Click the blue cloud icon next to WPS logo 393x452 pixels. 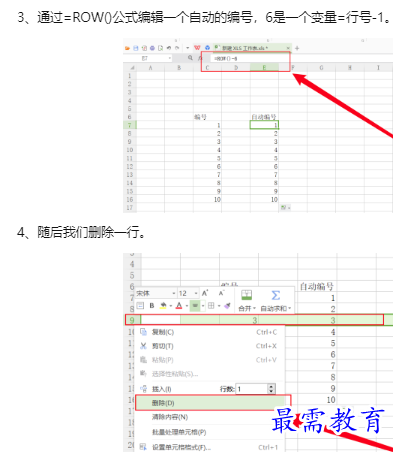point(207,48)
